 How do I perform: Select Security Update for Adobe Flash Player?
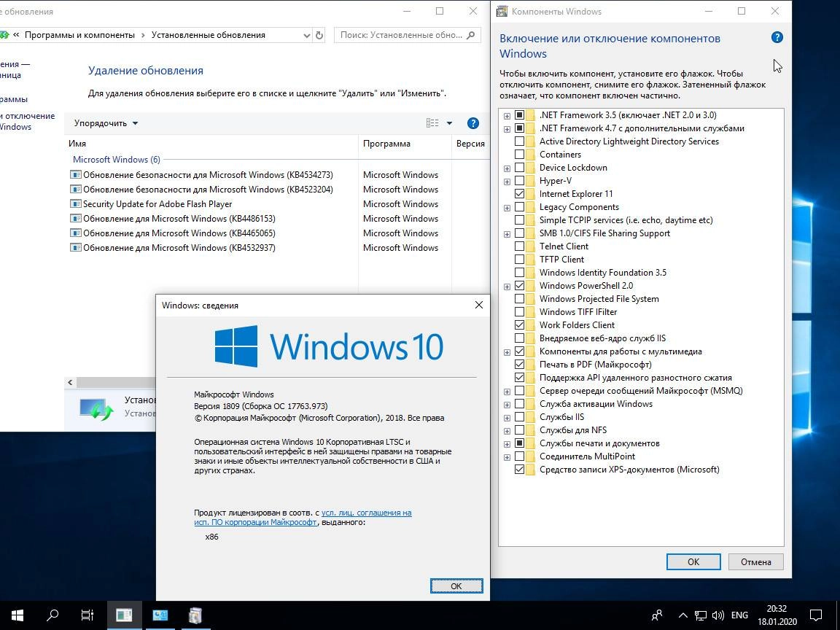[x=151, y=203]
